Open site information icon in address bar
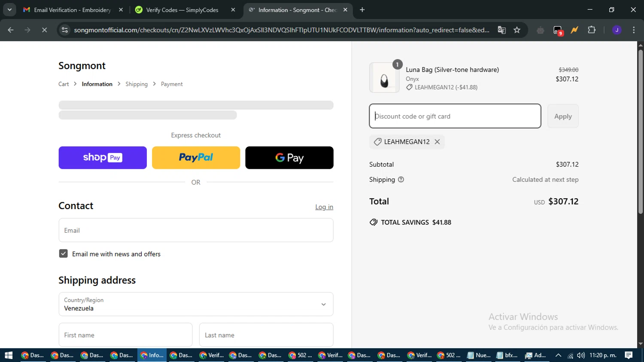 [65, 30]
